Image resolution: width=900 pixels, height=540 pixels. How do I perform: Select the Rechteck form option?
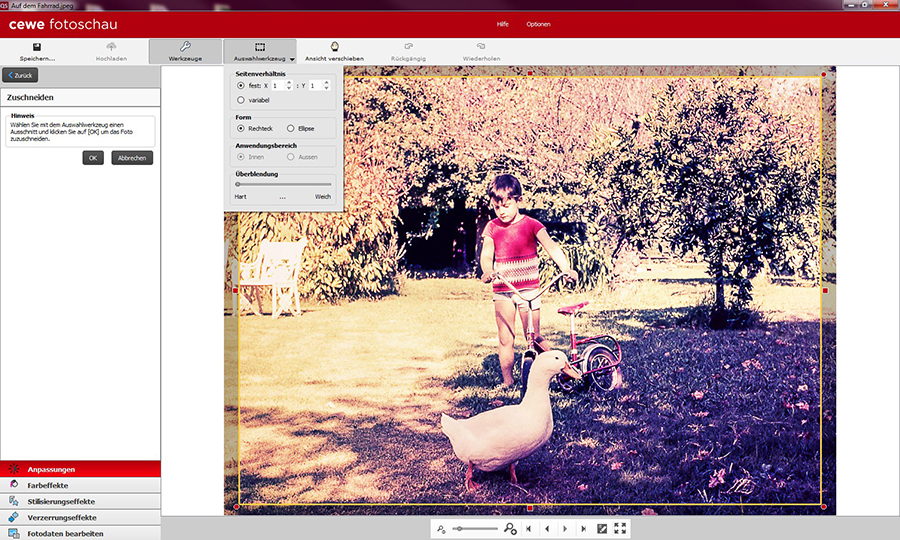point(241,128)
